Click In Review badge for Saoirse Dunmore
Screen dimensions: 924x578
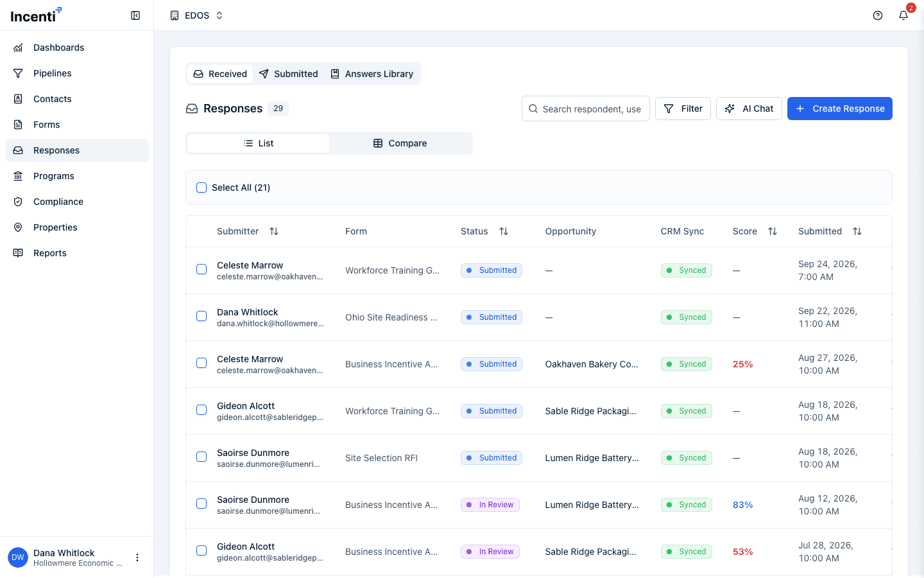click(x=490, y=505)
